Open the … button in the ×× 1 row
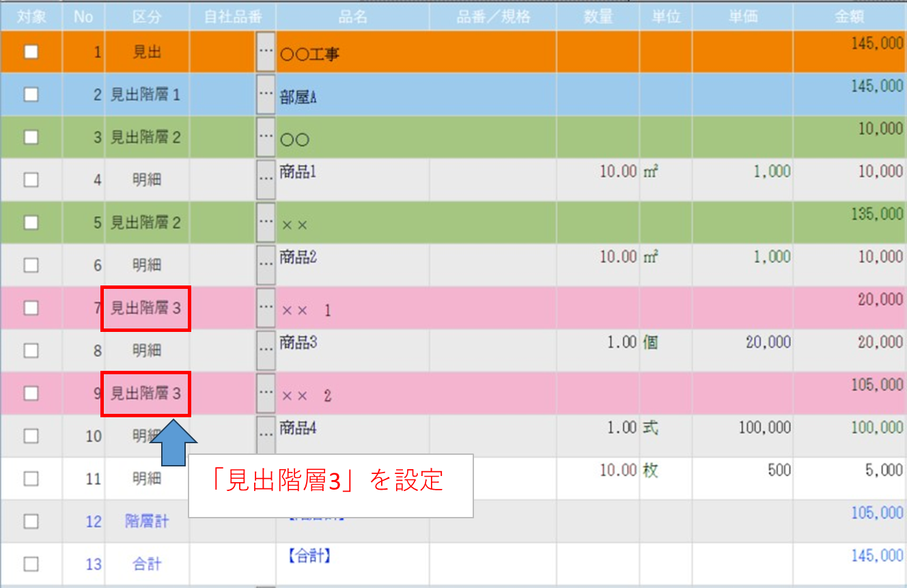The height and width of the screenshot is (588, 907). [266, 308]
